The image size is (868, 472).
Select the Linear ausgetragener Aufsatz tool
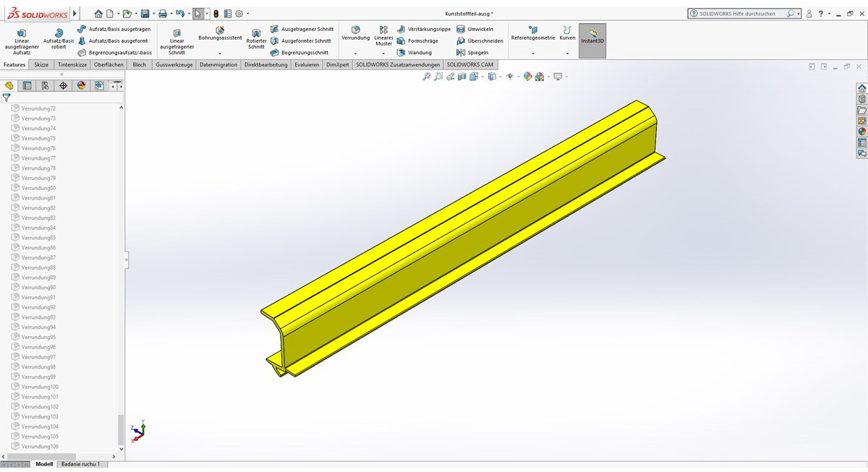[x=22, y=42]
